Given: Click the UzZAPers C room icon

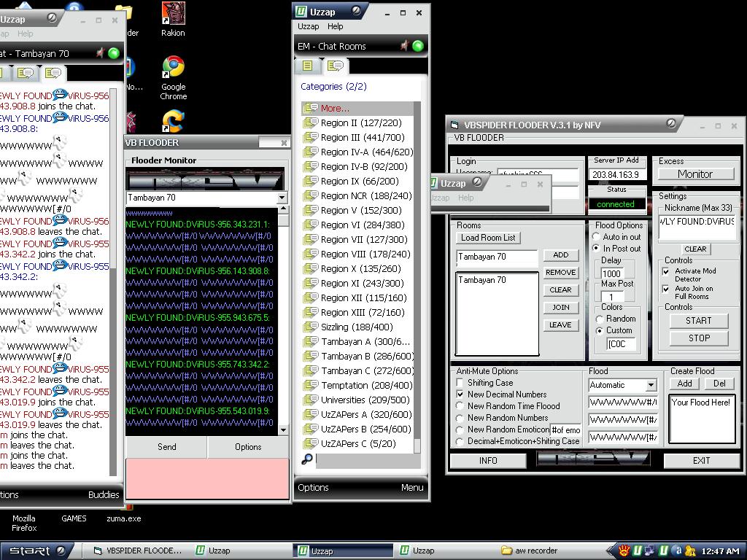Looking at the screenshot, I should (311, 444).
